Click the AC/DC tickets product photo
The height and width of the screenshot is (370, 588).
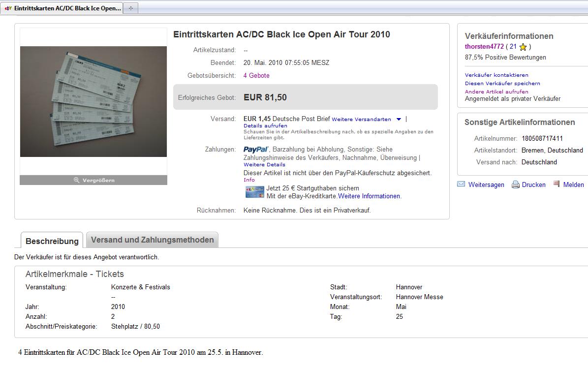[x=93, y=101]
